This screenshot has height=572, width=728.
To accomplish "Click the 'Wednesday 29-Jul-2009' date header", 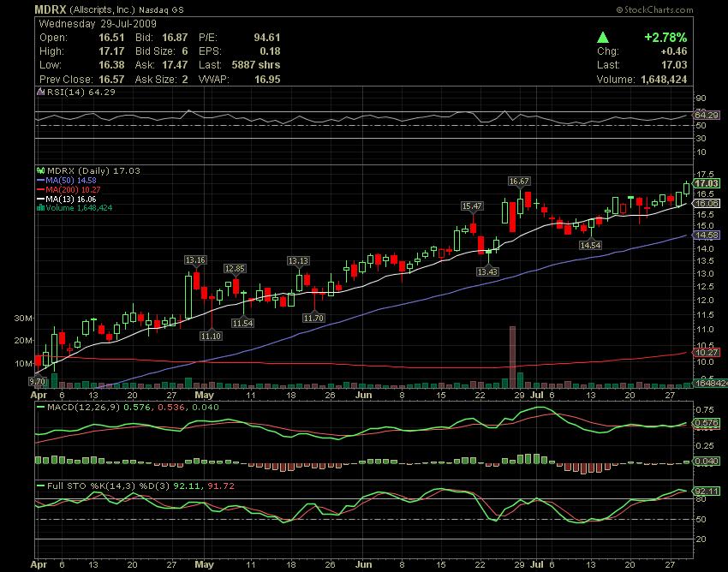I will tap(98, 24).
